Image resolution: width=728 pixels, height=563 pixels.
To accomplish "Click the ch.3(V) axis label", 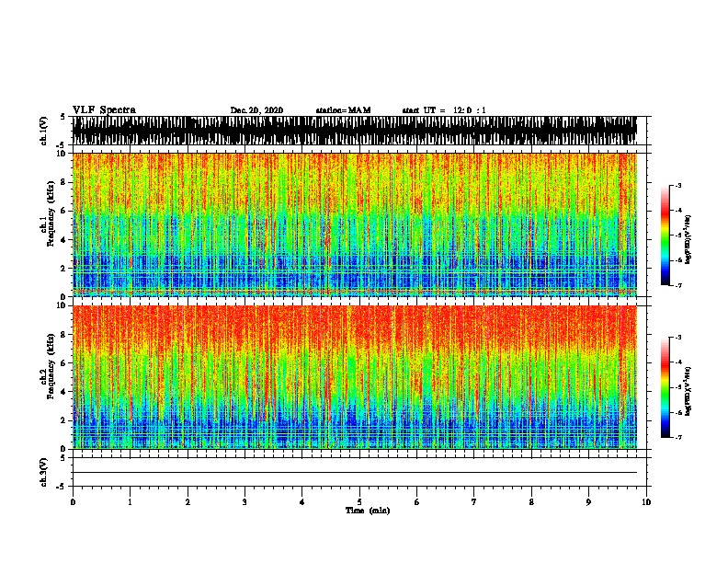I will (x=44, y=472).
